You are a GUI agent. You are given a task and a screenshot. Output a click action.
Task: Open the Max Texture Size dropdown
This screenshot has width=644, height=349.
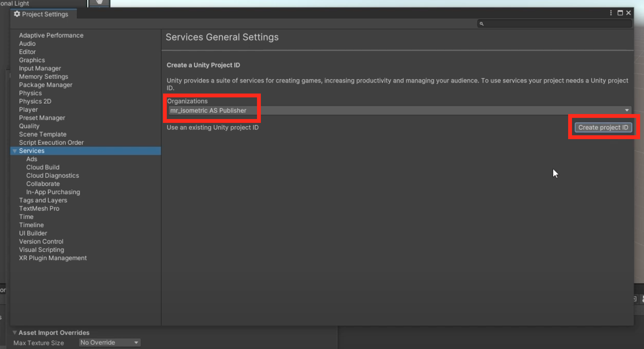(x=110, y=342)
